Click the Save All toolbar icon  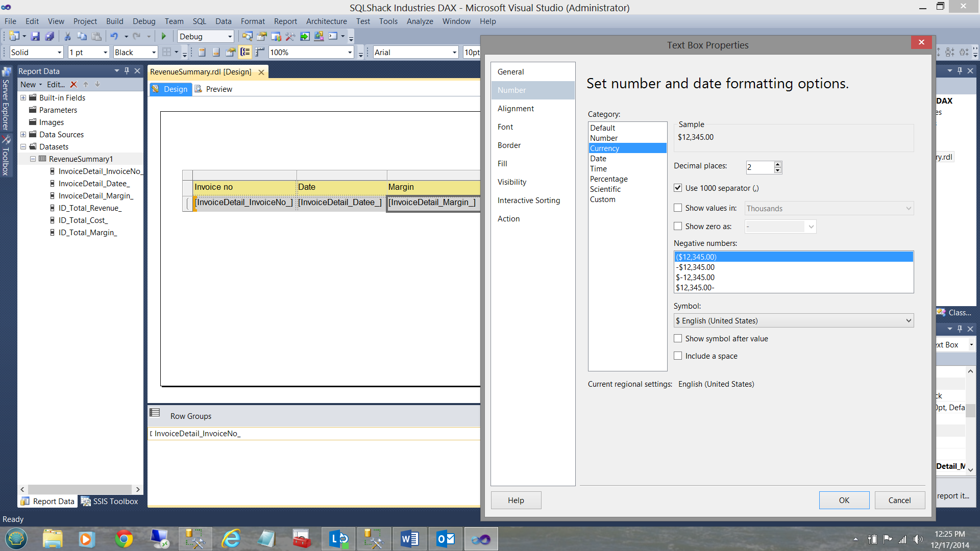click(50, 36)
